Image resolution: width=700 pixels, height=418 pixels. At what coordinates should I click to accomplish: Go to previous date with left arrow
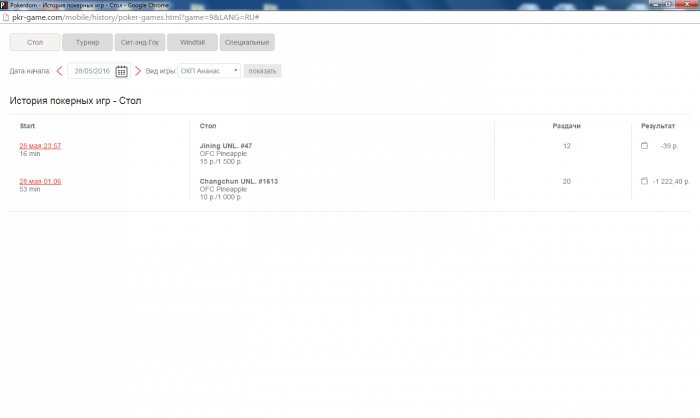pos(59,71)
